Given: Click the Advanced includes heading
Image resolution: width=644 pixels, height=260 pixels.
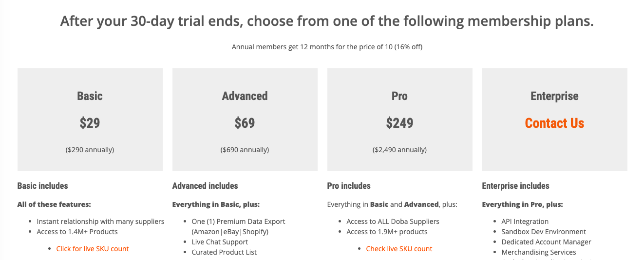Looking at the screenshot, I should click(x=205, y=186).
